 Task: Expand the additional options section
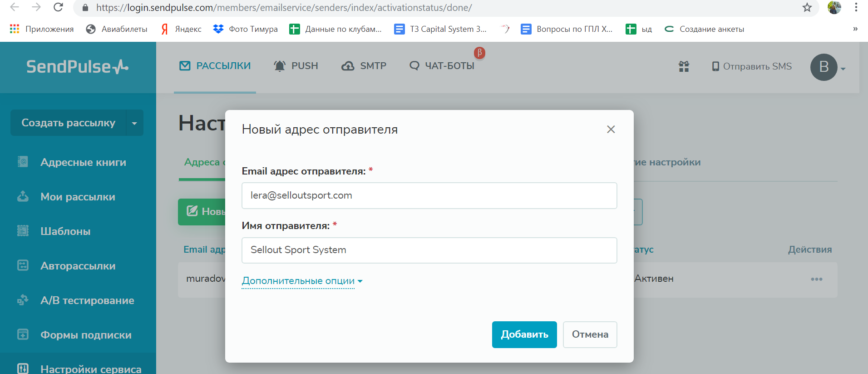click(x=301, y=281)
